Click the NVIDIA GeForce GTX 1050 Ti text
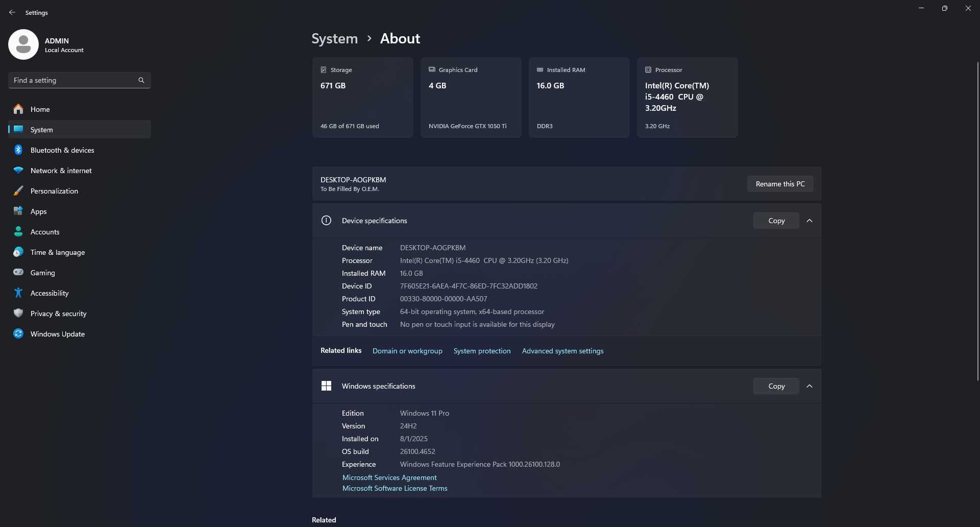 (x=468, y=126)
